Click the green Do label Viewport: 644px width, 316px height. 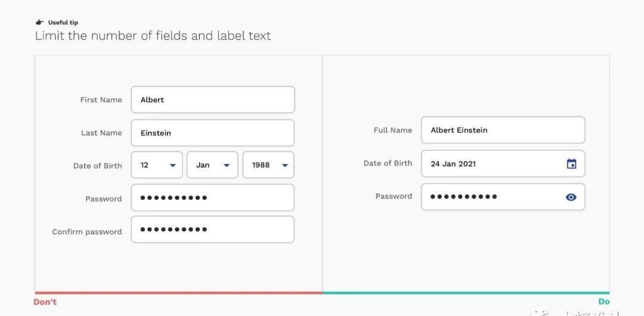[603, 302]
